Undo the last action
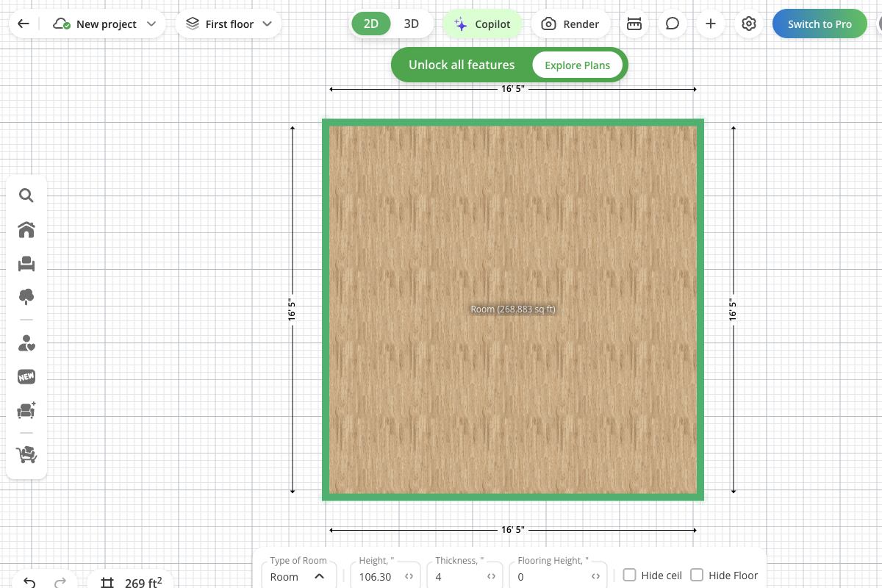 (29, 582)
